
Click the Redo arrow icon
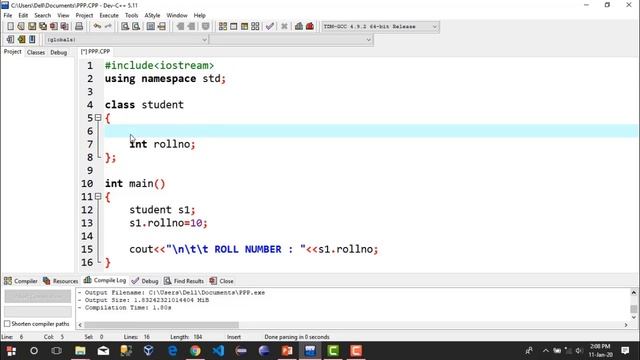[x=108, y=27]
